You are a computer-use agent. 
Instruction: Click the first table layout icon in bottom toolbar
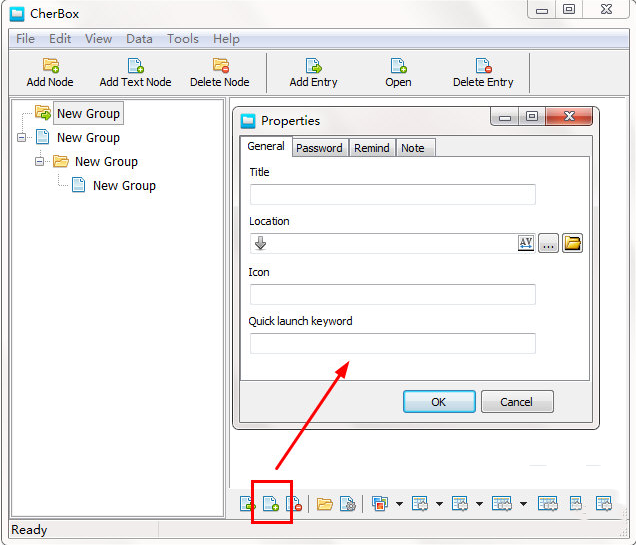point(420,504)
